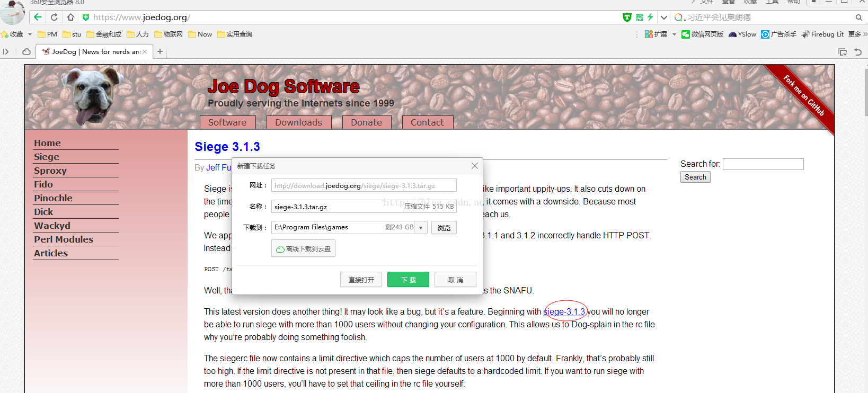Close the JoeDog tab
This screenshot has height=393, width=868.
(x=145, y=52)
